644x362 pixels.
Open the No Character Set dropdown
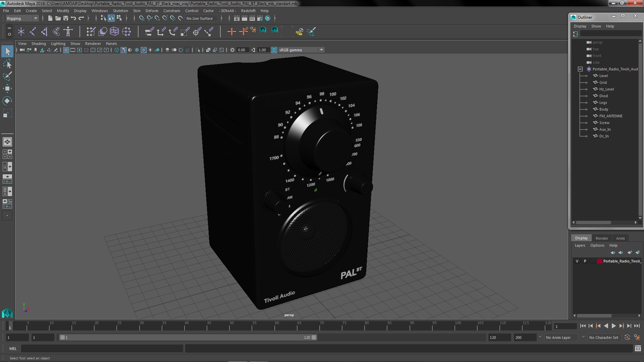604,338
